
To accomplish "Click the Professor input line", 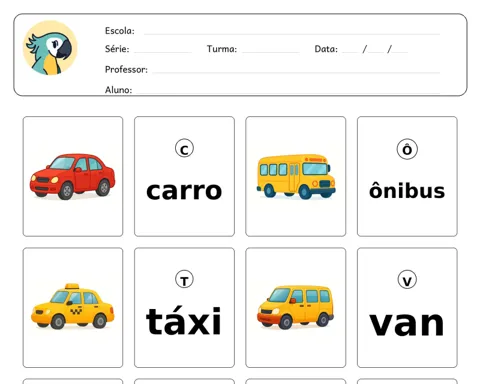I will click(296, 70).
